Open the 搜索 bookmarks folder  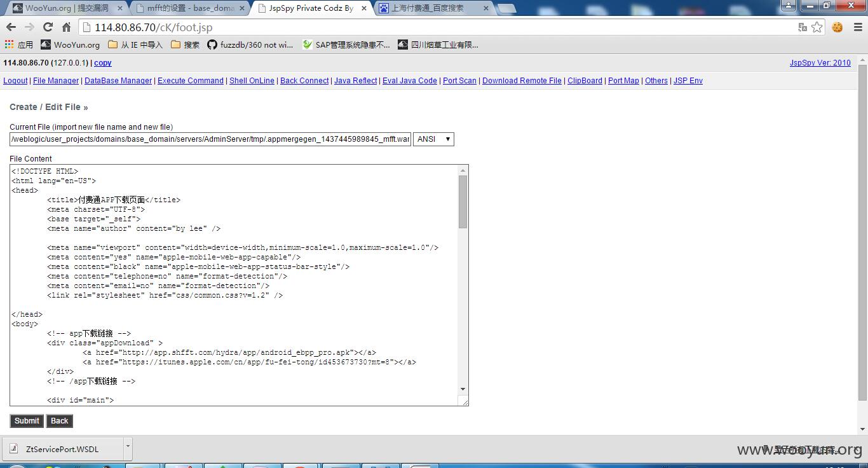[185, 45]
